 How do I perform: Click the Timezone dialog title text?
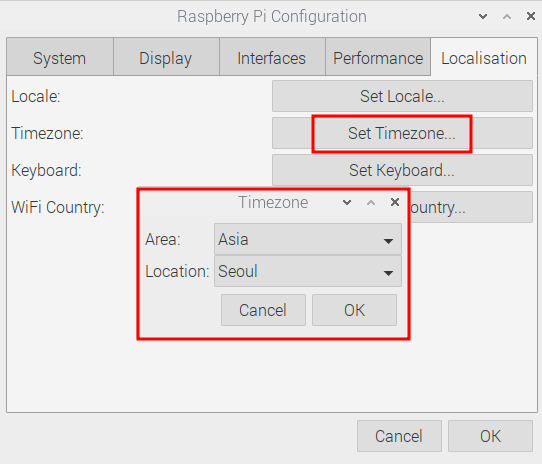coord(273,202)
